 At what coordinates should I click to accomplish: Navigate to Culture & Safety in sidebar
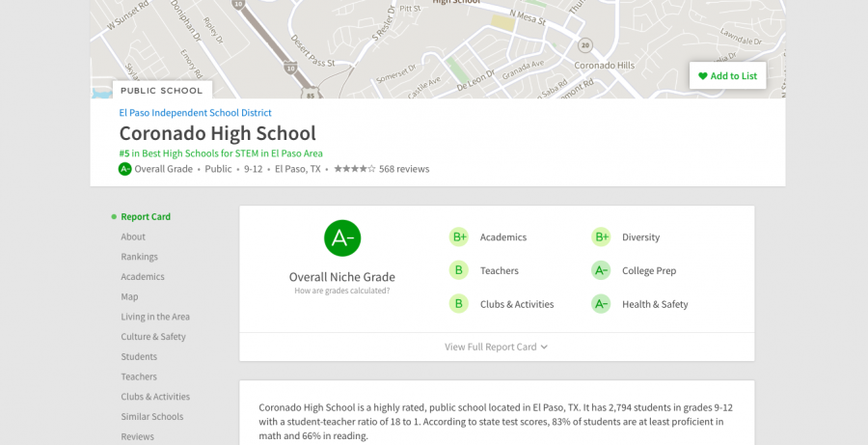[153, 336]
